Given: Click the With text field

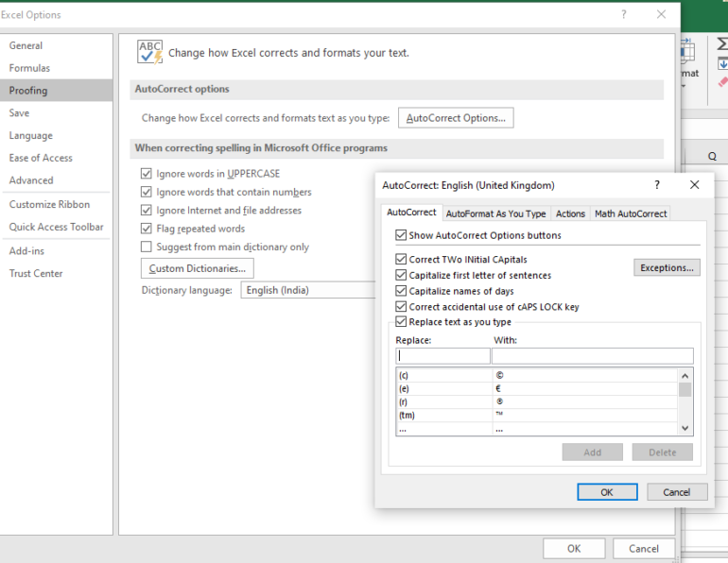Looking at the screenshot, I should [x=593, y=356].
